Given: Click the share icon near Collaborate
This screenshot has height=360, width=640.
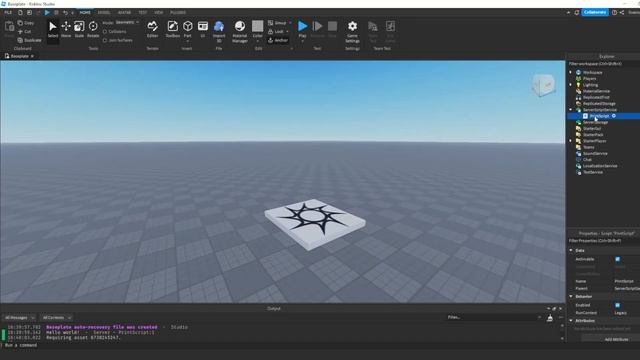Looking at the screenshot, I should [622, 12].
